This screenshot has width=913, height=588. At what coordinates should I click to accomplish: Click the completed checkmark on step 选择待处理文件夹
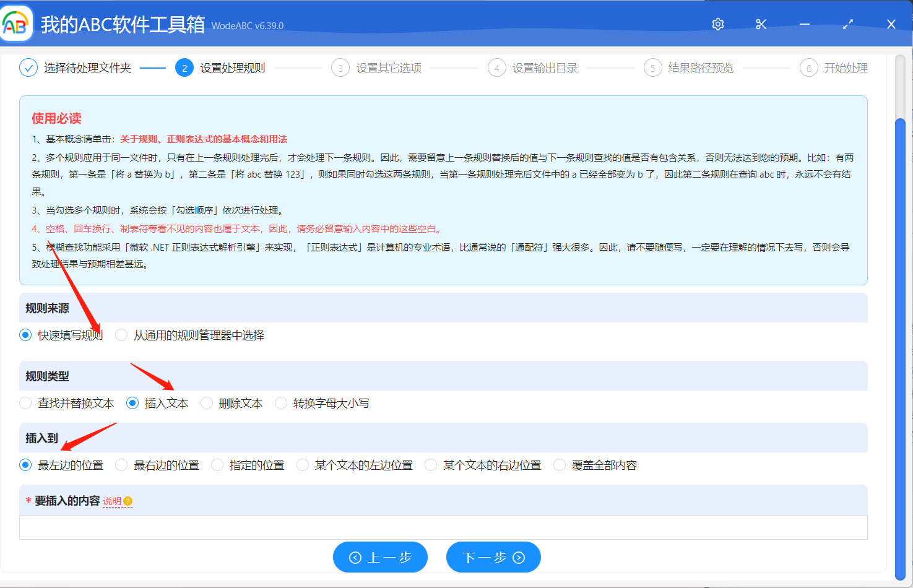(28, 67)
